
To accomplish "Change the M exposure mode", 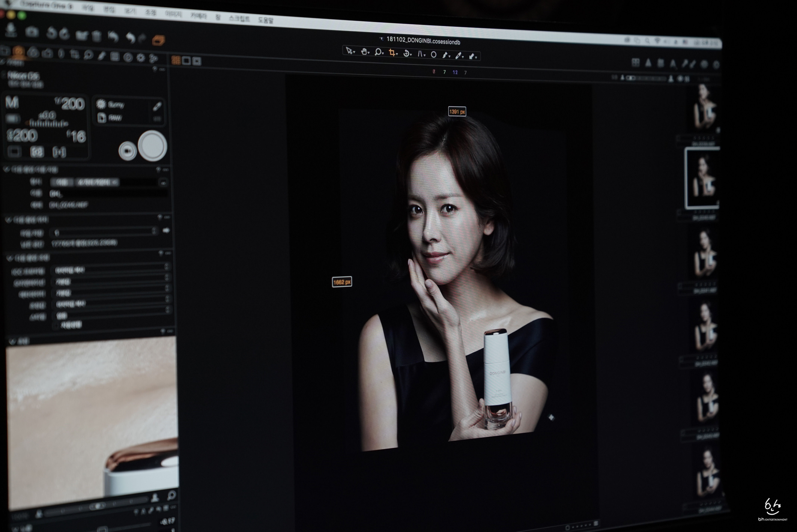I will 12,102.
